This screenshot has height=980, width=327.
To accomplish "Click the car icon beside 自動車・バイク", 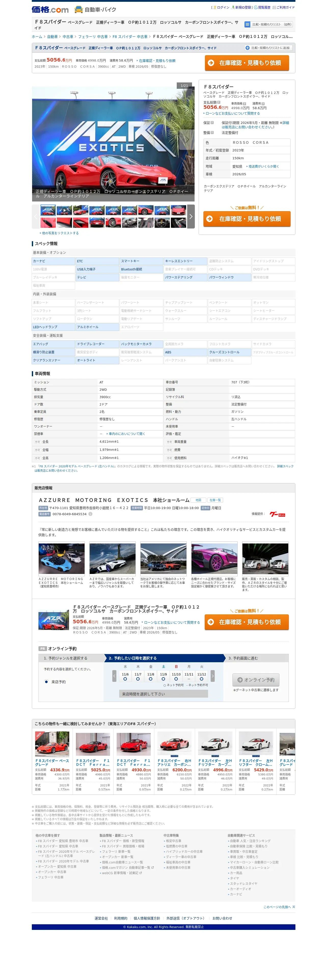I will tap(78, 9).
